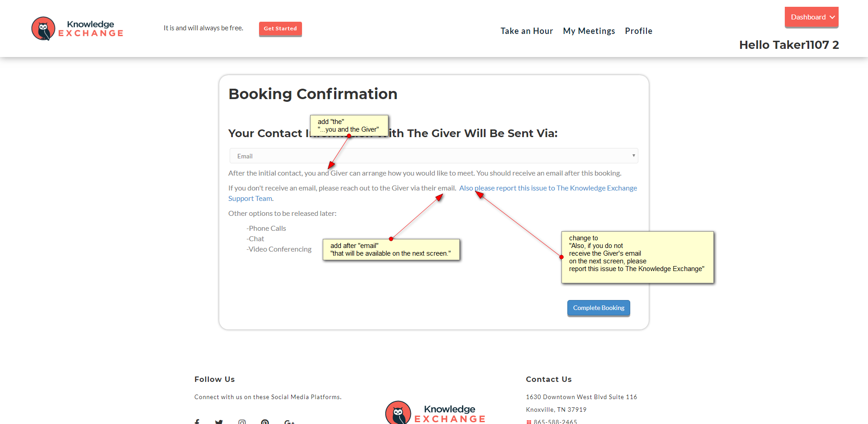
Task: Open the Pinterest social link
Action: click(265, 422)
